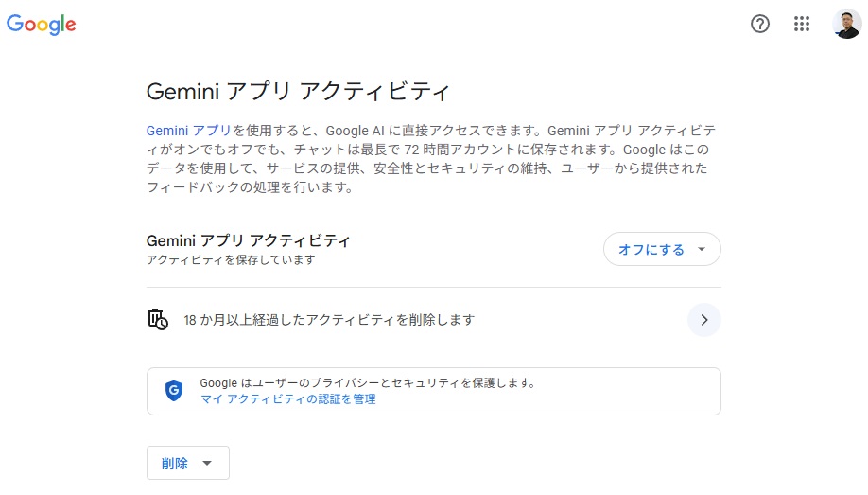Open マイ アクティビティの認証を管理 link

[287, 399]
